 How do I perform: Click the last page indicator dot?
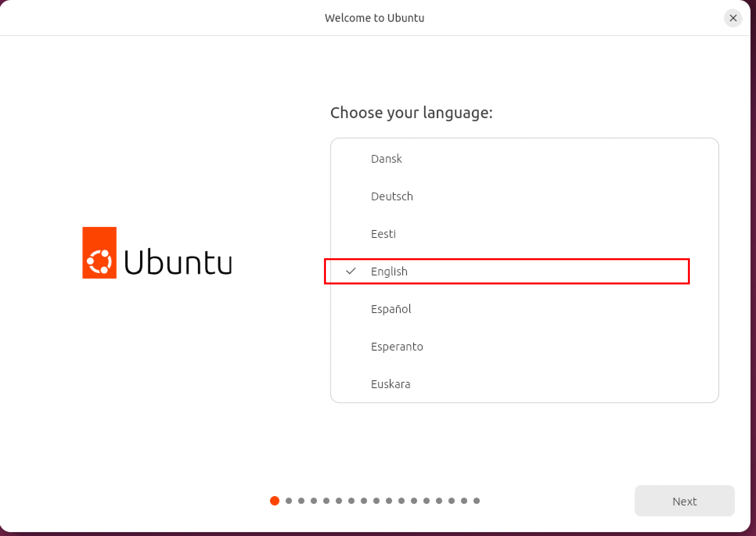477,501
